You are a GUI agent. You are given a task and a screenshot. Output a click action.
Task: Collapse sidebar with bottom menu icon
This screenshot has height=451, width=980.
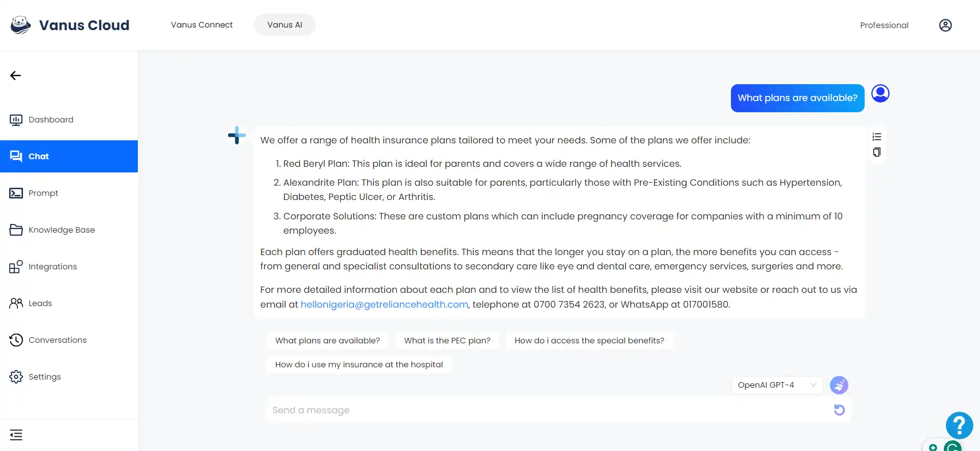[x=16, y=435]
